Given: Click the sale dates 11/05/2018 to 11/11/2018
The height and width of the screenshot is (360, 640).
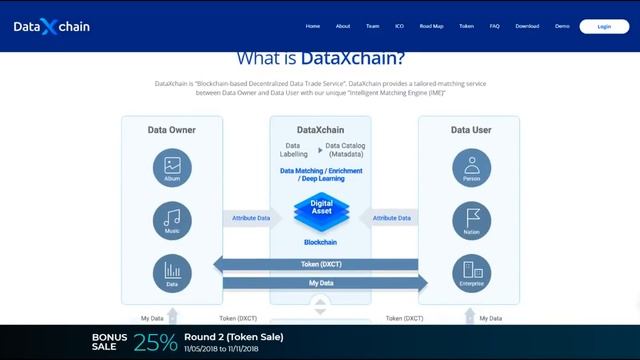Looking at the screenshot, I should tap(221, 349).
